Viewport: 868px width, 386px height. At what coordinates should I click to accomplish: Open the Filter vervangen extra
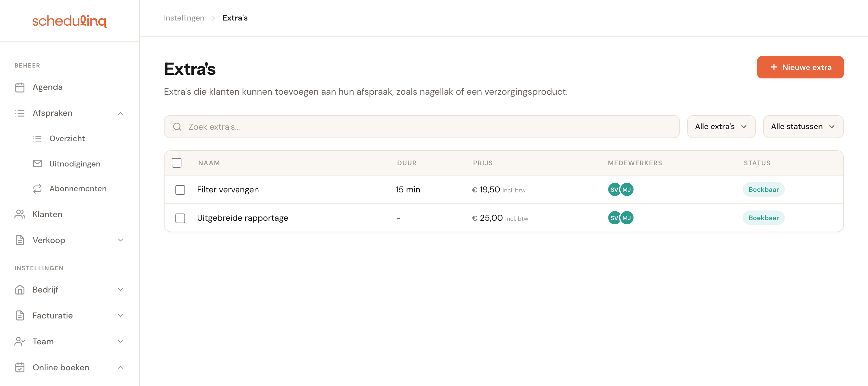228,189
